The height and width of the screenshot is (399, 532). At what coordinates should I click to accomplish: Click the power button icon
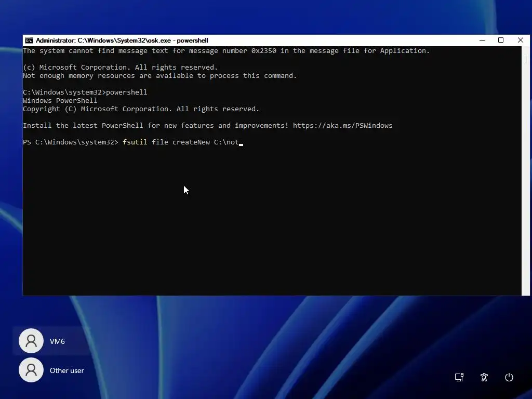point(509,377)
